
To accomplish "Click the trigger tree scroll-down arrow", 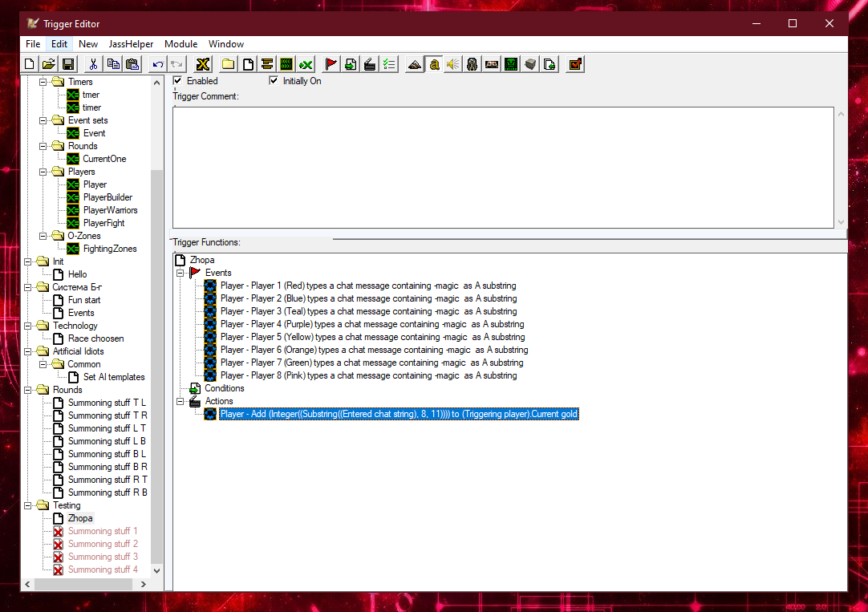I will point(156,570).
